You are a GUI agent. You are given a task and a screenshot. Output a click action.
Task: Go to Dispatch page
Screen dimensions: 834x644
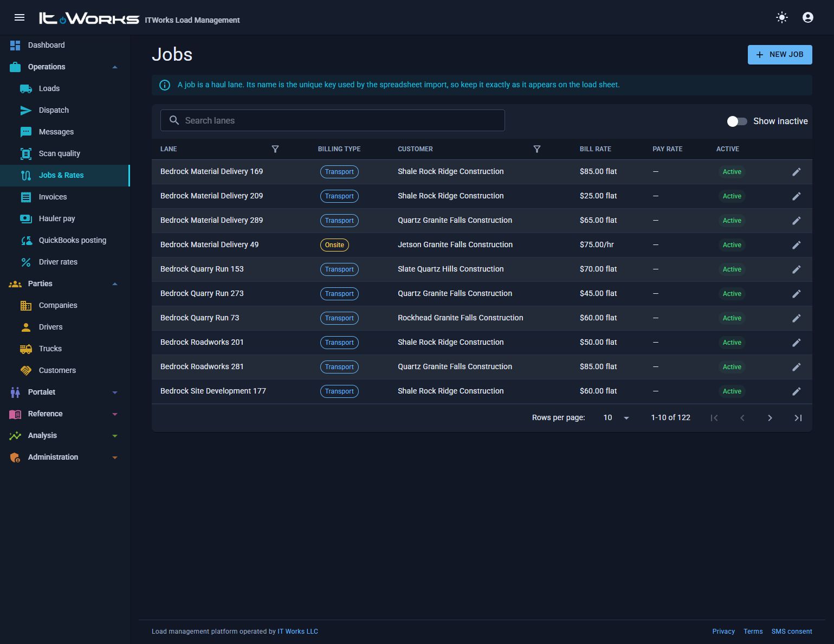click(65, 111)
